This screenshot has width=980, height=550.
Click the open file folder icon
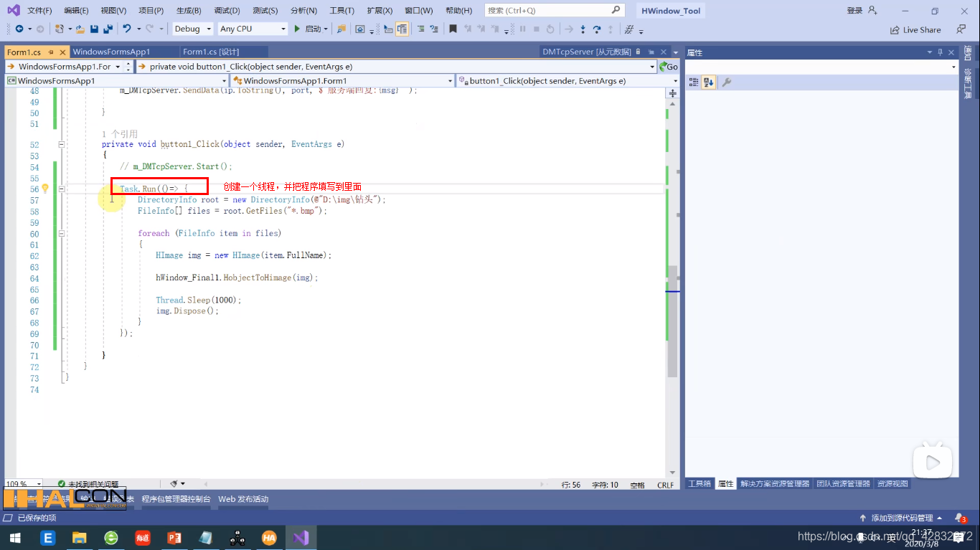point(80,29)
